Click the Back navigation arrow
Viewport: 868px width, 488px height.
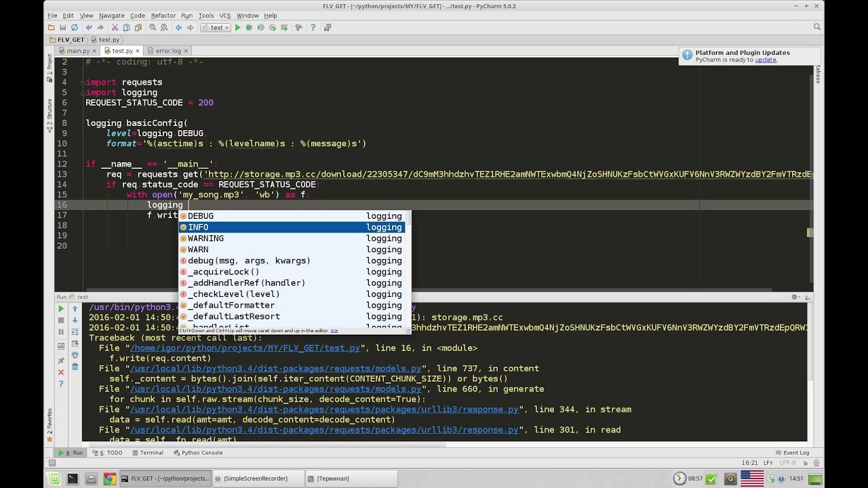click(178, 28)
